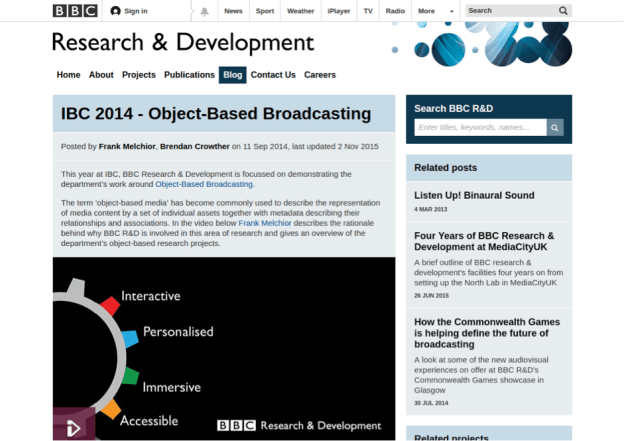Open TV in the top bar
The image size is (624, 441).
point(368,11)
